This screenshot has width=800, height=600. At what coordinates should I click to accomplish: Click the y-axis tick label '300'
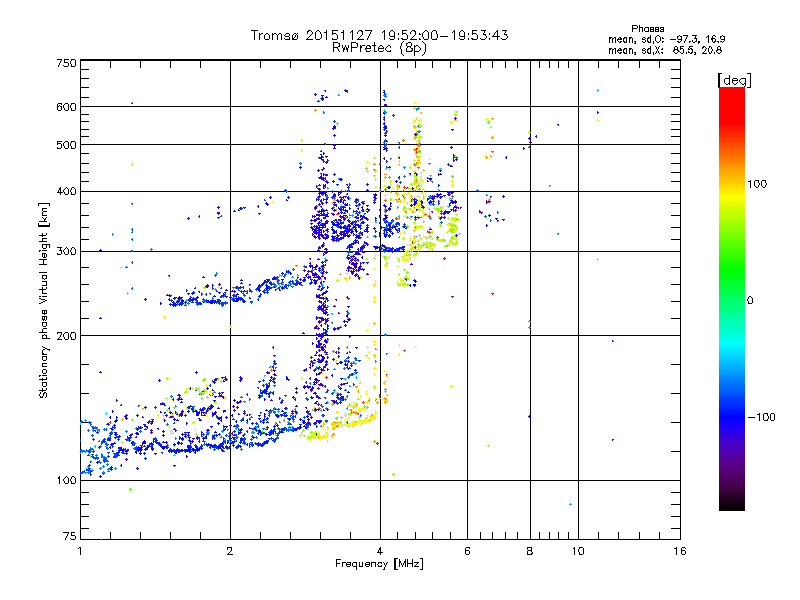coord(66,252)
